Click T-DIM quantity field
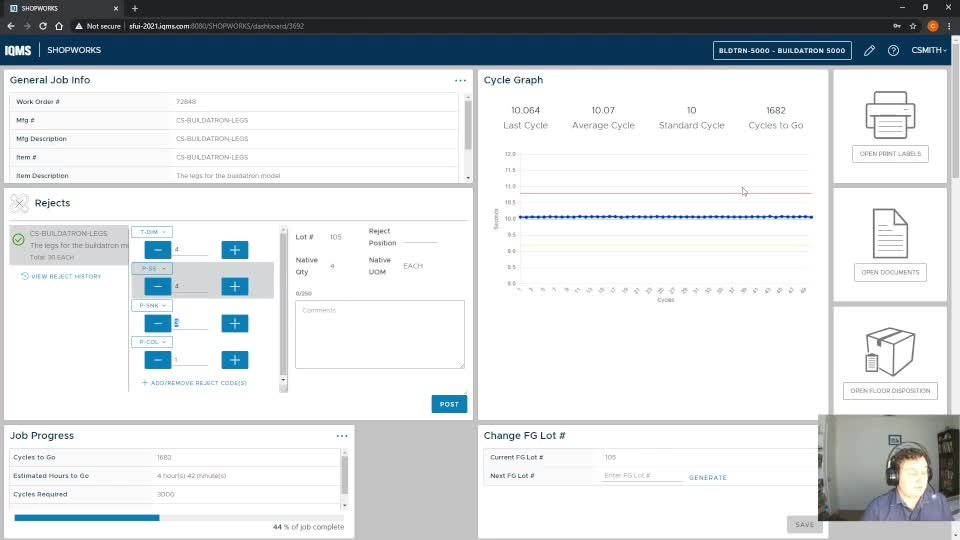Viewport: 960px width, 540px height. pyautogui.click(x=191, y=250)
